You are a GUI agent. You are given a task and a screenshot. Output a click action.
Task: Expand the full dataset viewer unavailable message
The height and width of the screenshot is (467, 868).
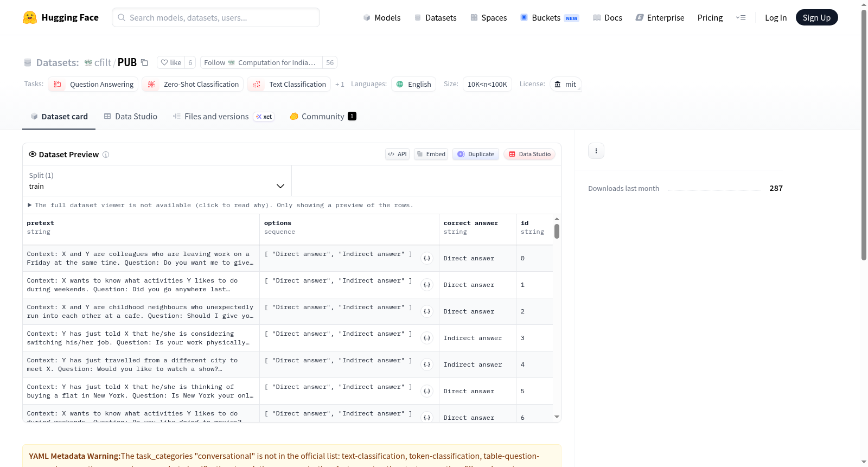220,205
